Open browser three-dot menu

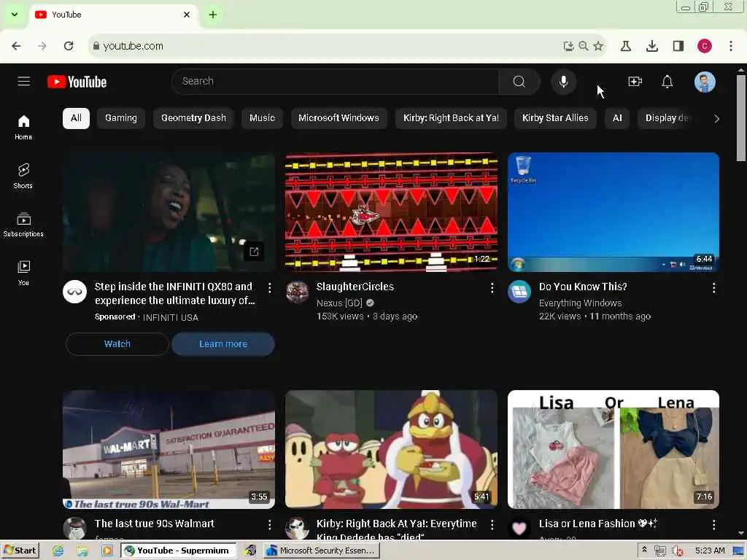point(731,46)
